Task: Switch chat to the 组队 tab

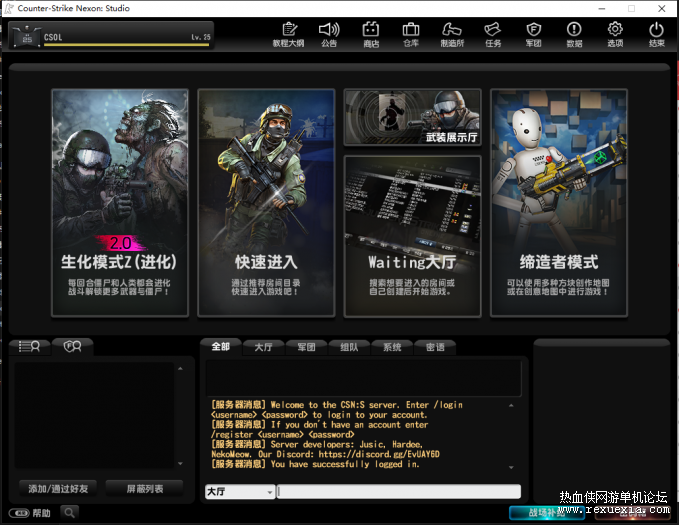Action: point(349,347)
